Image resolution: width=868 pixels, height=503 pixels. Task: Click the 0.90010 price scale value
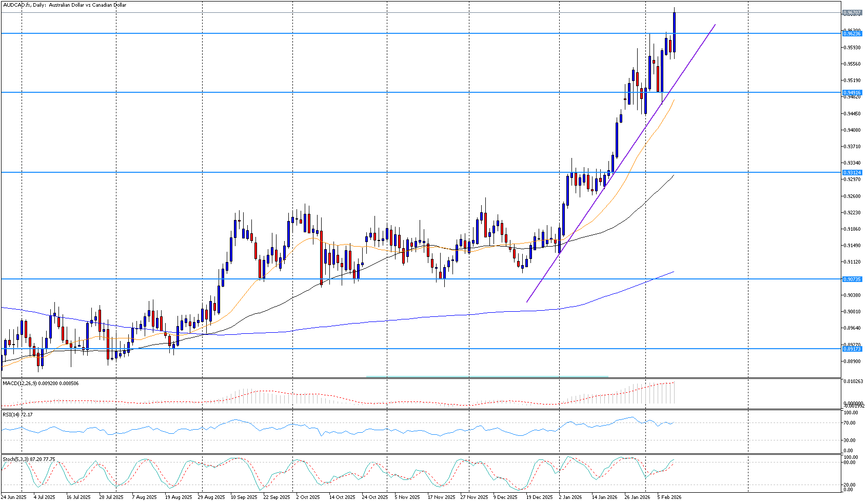click(852, 312)
